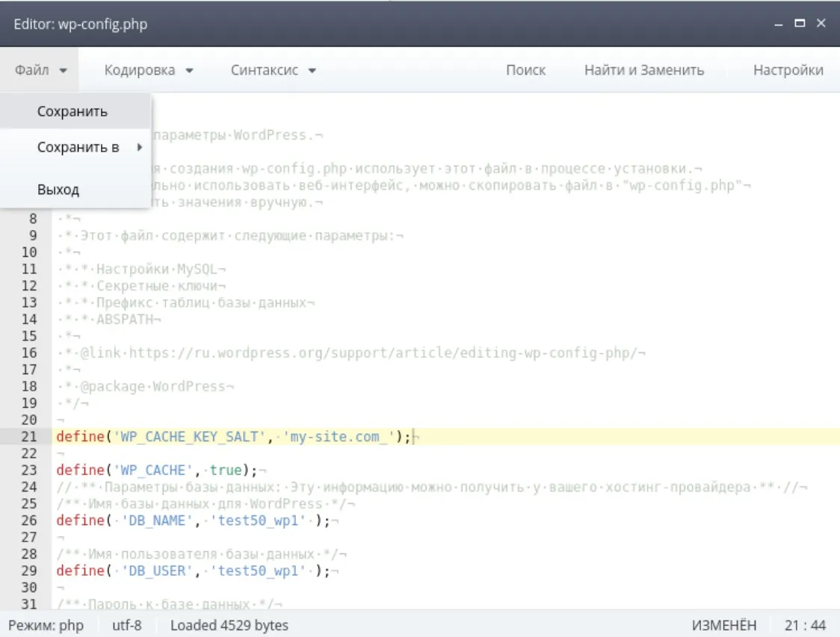840x637 pixels.
Task: Open Найти и Заменить
Action: click(644, 70)
